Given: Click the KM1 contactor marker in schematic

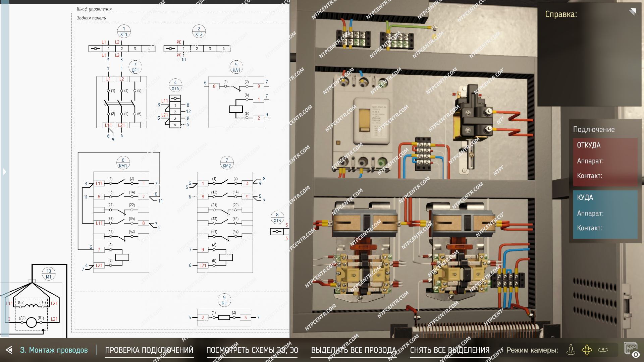Looking at the screenshot, I should [123, 163].
